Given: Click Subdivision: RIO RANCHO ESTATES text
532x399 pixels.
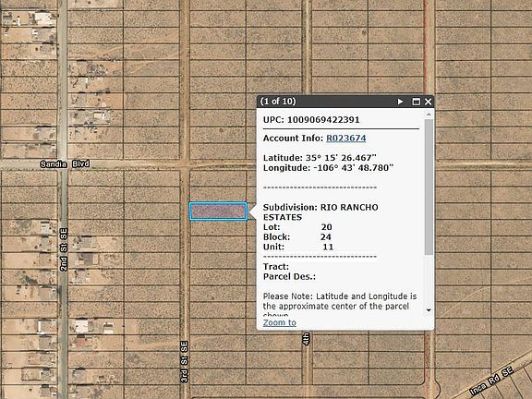Looking at the screenshot, I should click(320, 212).
